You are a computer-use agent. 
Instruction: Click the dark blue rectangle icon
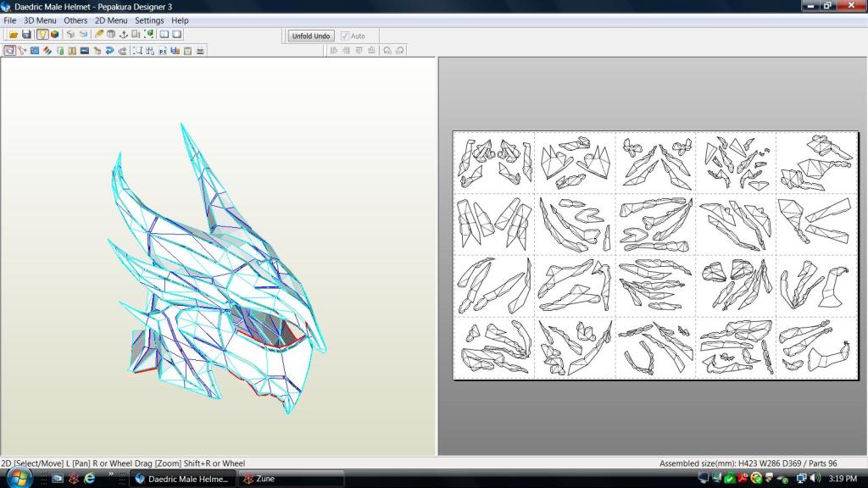[85, 50]
